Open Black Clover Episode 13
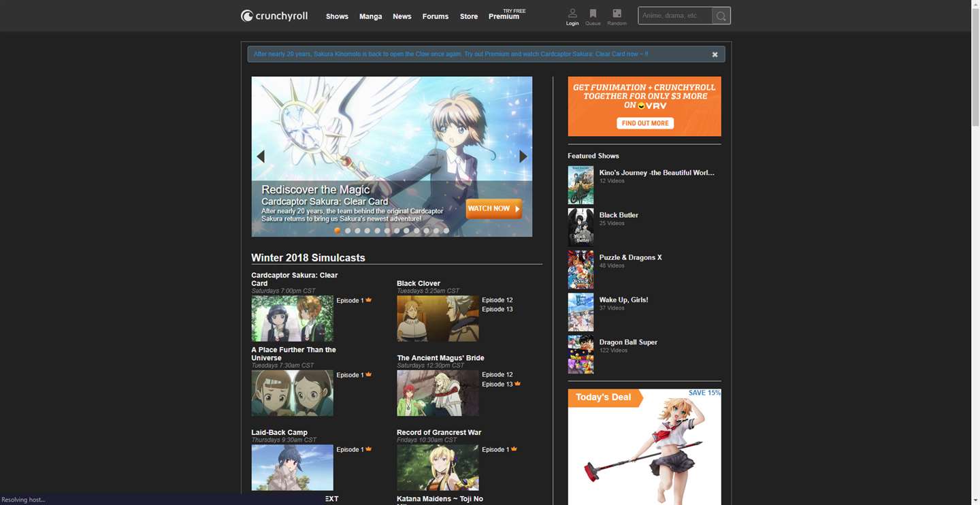Screen dimensions: 980x505 tap(497, 309)
